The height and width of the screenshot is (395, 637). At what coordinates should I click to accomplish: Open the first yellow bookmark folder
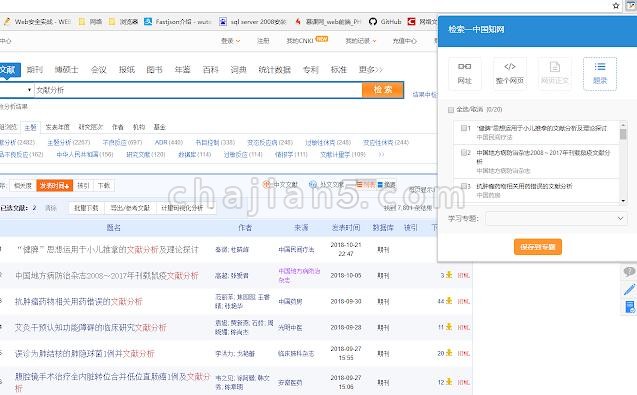point(90,22)
